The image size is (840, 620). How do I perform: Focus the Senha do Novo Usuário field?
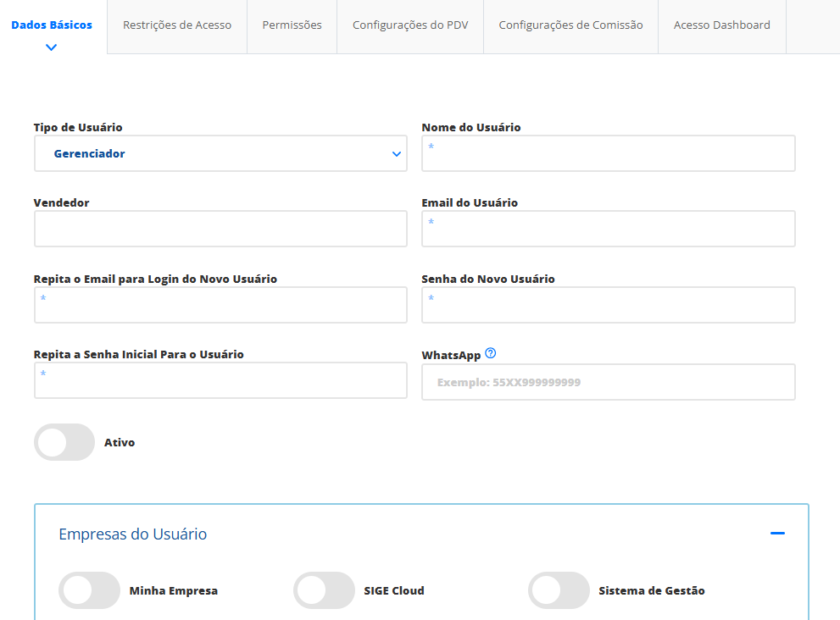tap(608, 305)
